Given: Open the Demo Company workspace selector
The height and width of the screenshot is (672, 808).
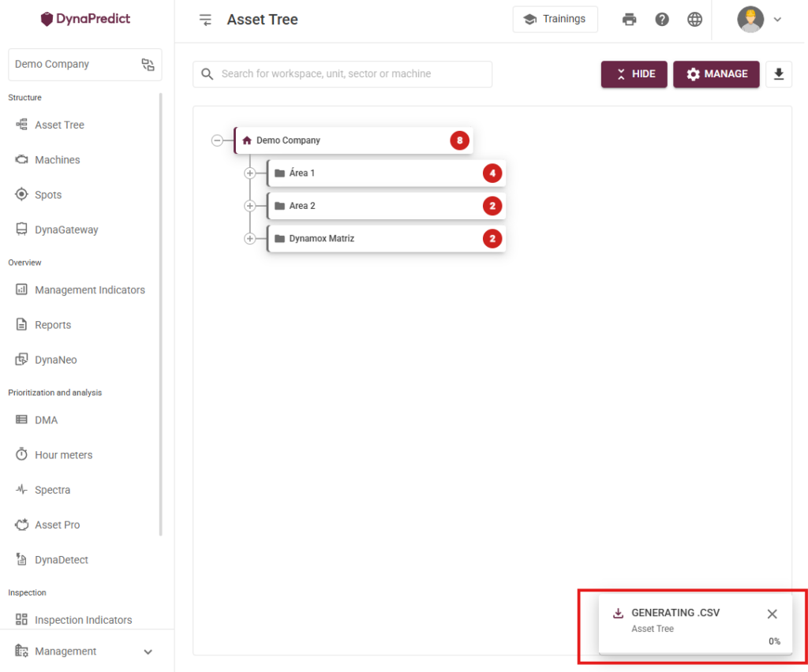Looking at the screenshot, I should click(x=85, y=65).
